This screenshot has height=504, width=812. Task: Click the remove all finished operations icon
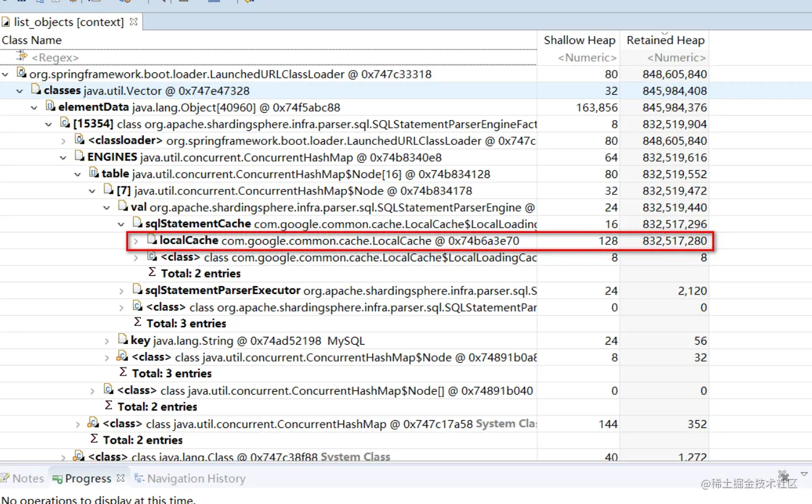click(x=784, y=475)
